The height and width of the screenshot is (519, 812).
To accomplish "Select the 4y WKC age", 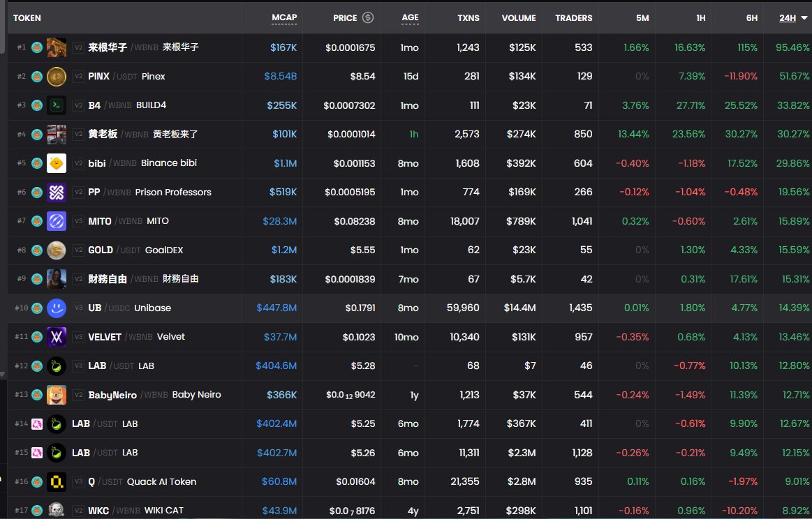I will [x=413, y=511].
